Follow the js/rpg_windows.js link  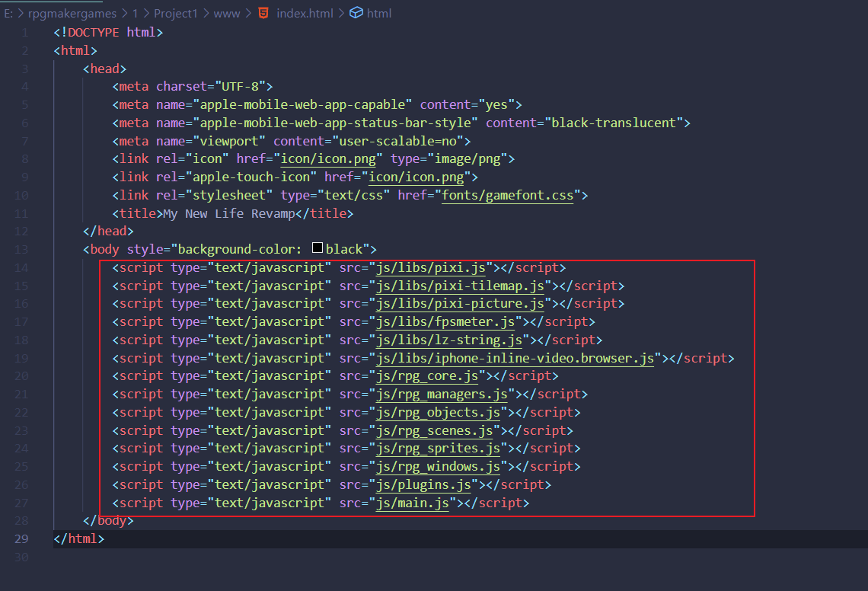tap(436, 466)
